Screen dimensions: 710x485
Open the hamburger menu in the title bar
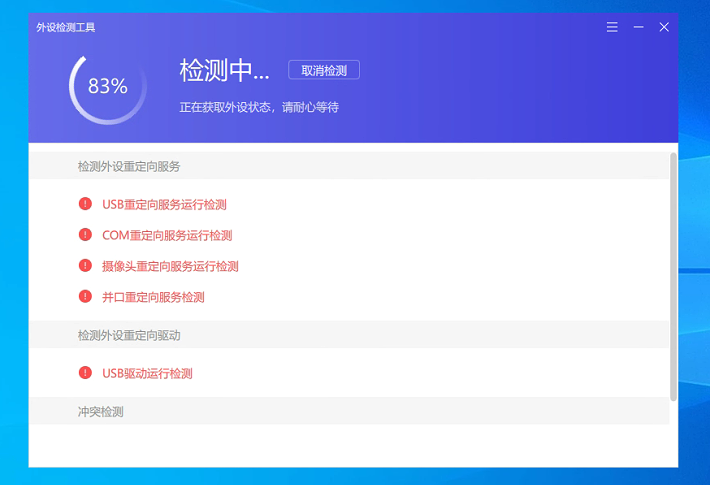pos(612,27)
